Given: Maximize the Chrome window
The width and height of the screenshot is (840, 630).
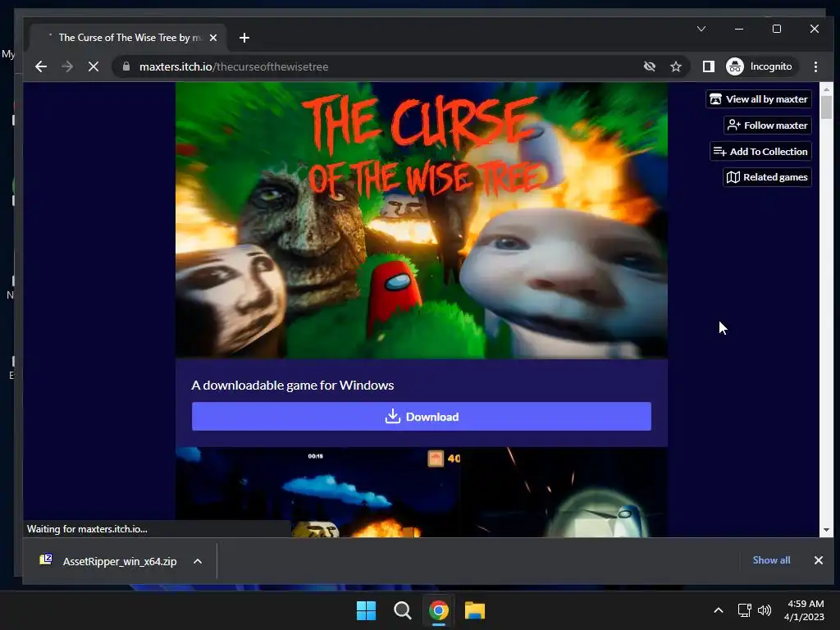Looking at the screenshot, I should (x=777, y=29).
